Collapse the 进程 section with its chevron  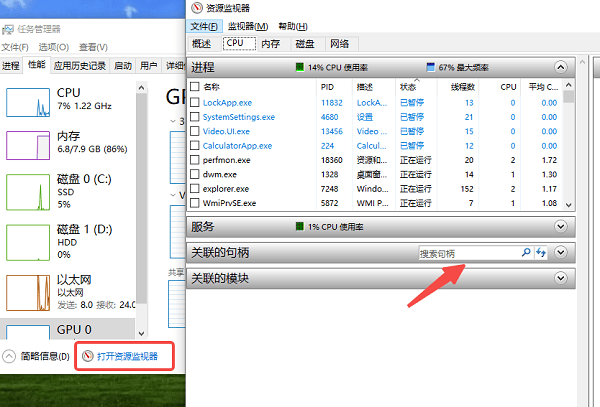click(x=561, y=68)
